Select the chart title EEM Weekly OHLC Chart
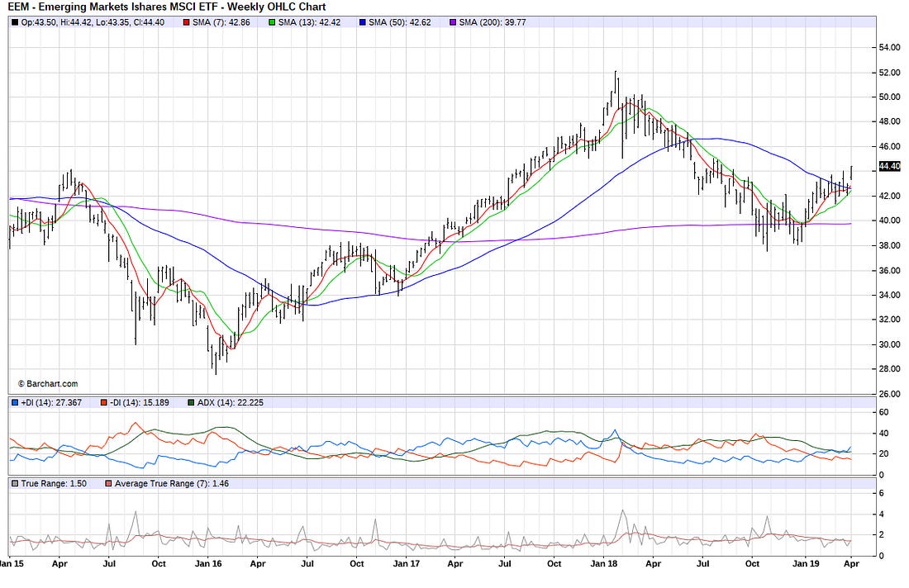The width and height of the screenshot is (909, 588). click(166, 7)
